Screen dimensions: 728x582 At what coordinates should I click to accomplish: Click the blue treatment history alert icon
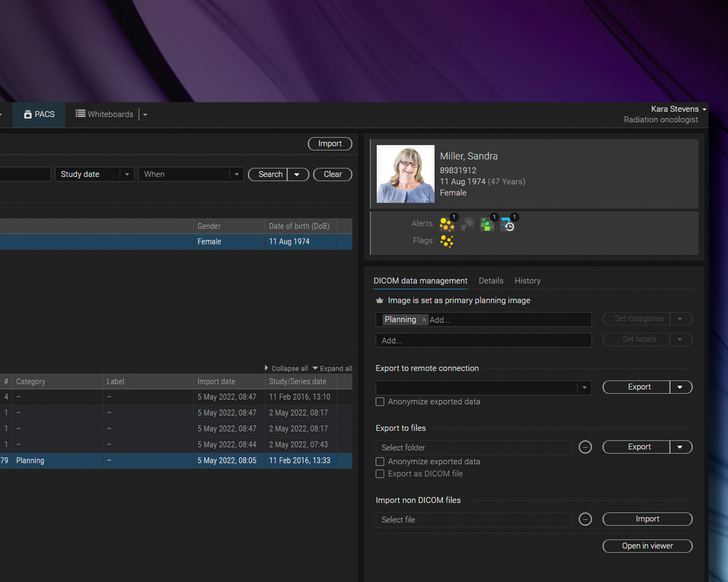click(x=507, y=224)
